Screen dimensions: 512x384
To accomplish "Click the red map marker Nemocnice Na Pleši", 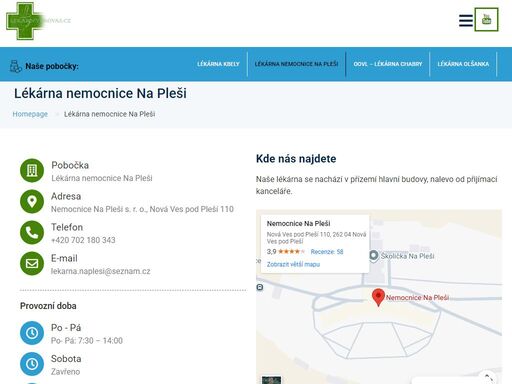I will (378, 297).
